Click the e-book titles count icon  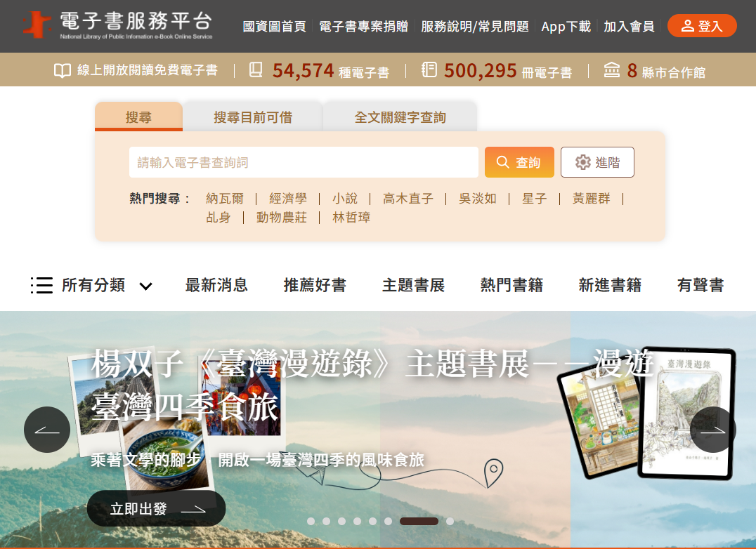256,70
